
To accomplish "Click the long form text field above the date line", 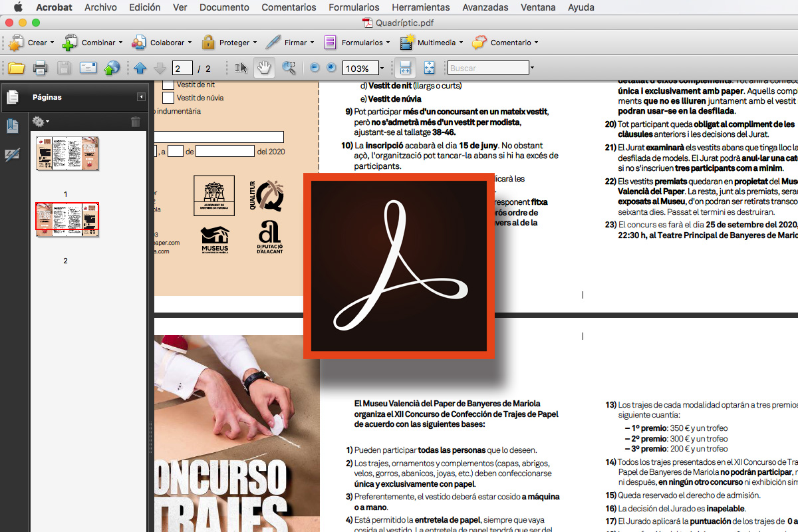I will pos(219,137).
